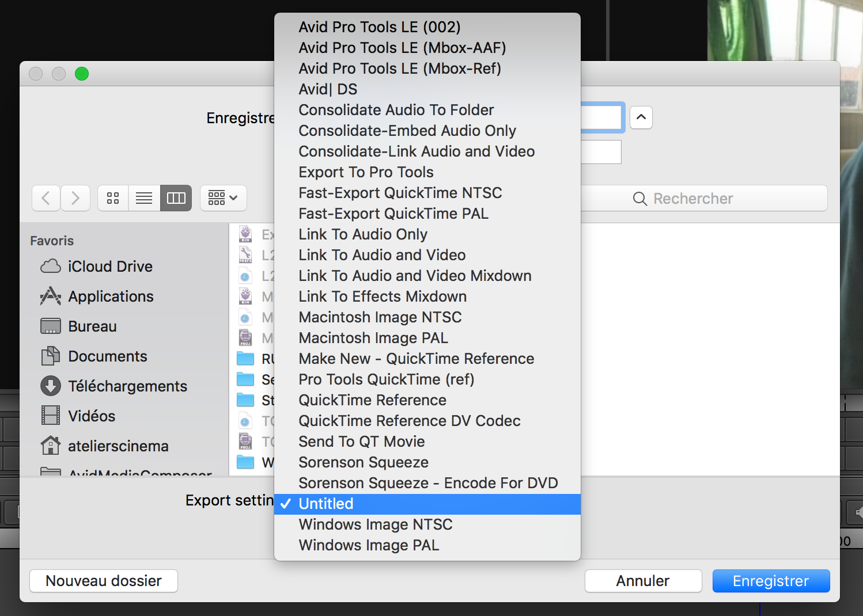Click the Documents icon in Favoris
Viewport: 863px width, 616px height.
point(51,356)
